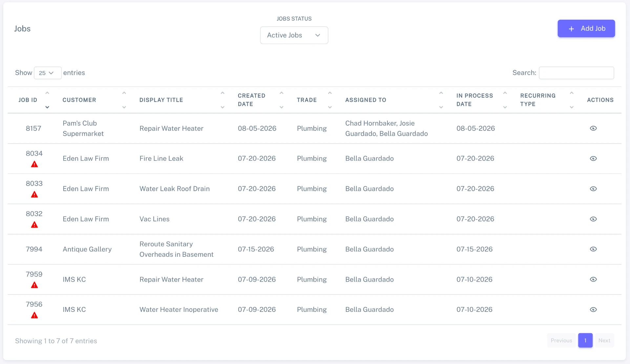
Task: Focus the Search input field
Action: coord(576,73)
